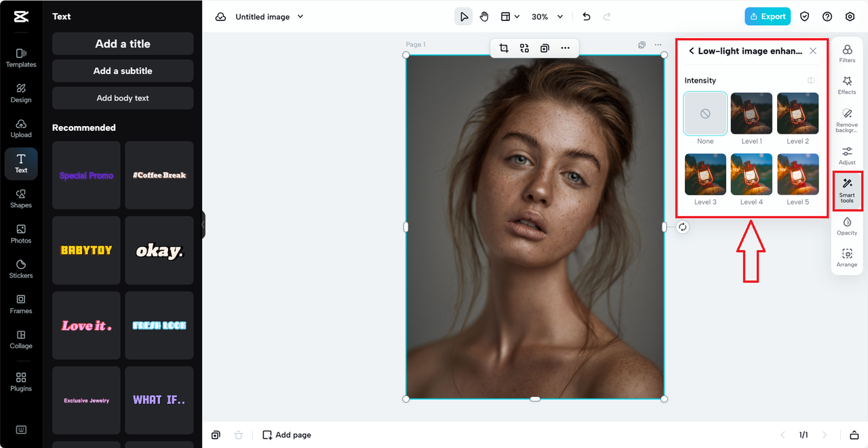868x448 pixels.
Task: Select the FRESH LOOK text preset
Action: tap(159, 325)
